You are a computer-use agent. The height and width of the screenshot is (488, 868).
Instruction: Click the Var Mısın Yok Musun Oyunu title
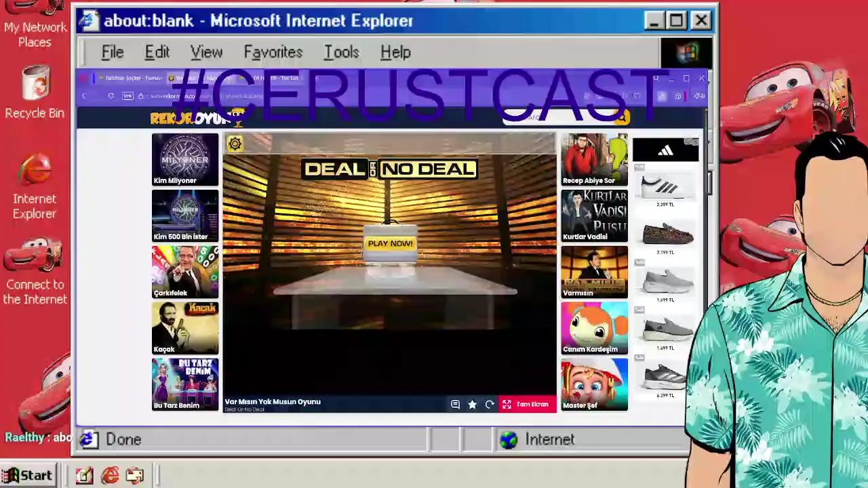tap(273, 401)
